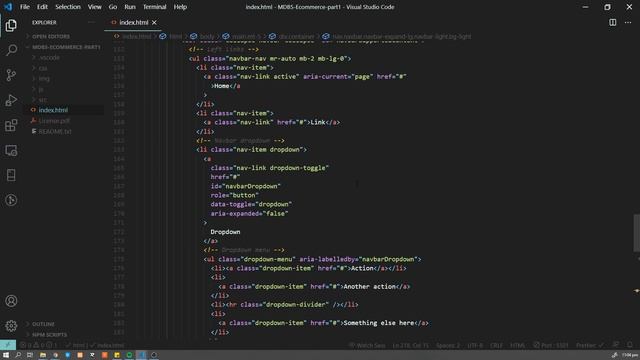Click the HTML language mode indicator
The image size is (640, 360).
click(x=517, y=345)
